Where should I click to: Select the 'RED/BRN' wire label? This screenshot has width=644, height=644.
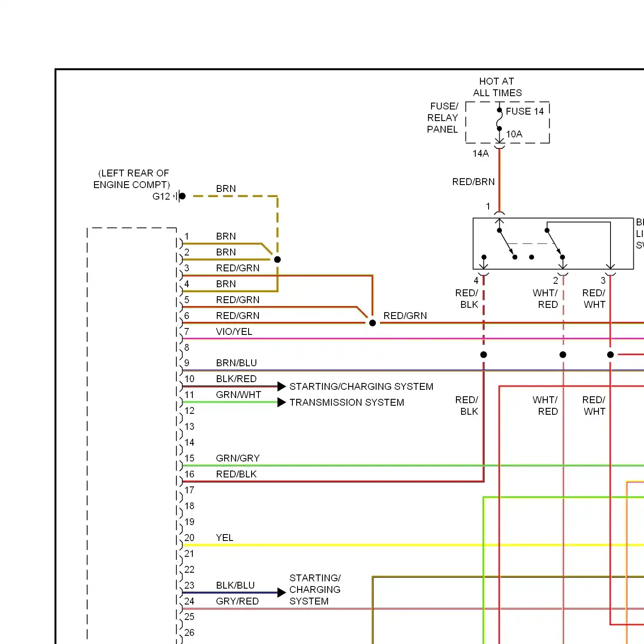pos(473,182)
